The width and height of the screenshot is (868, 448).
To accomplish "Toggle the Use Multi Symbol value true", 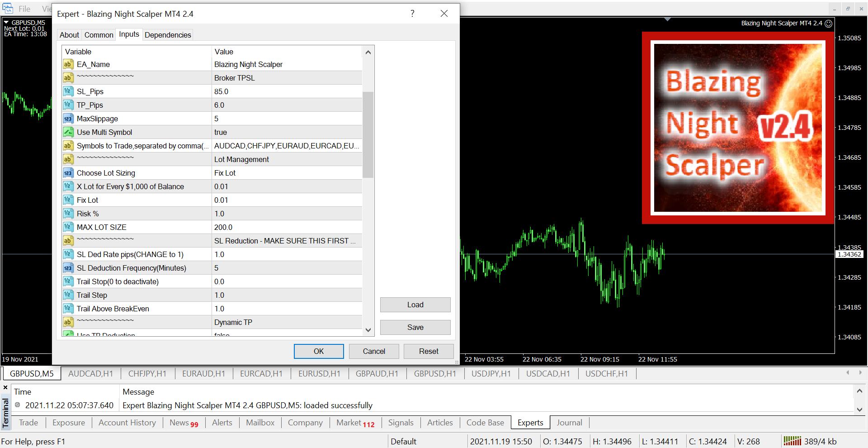I will pyautogui.click(x=288, y=132).
